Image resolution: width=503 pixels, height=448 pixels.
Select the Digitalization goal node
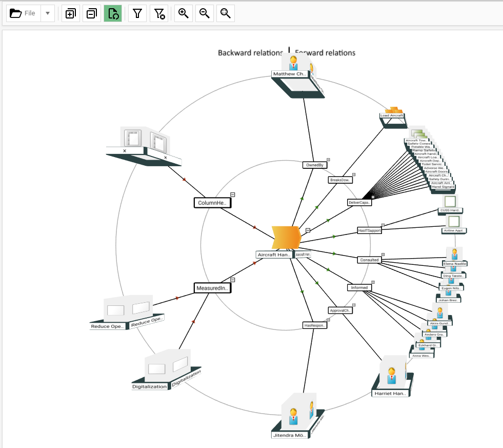[150, 386]
